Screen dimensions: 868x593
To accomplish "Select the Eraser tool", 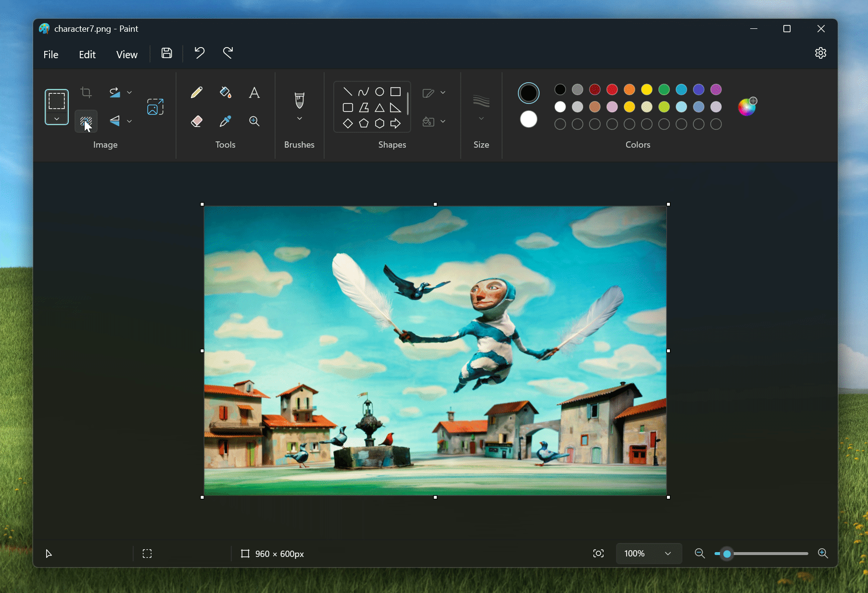I will coord(196,121).
